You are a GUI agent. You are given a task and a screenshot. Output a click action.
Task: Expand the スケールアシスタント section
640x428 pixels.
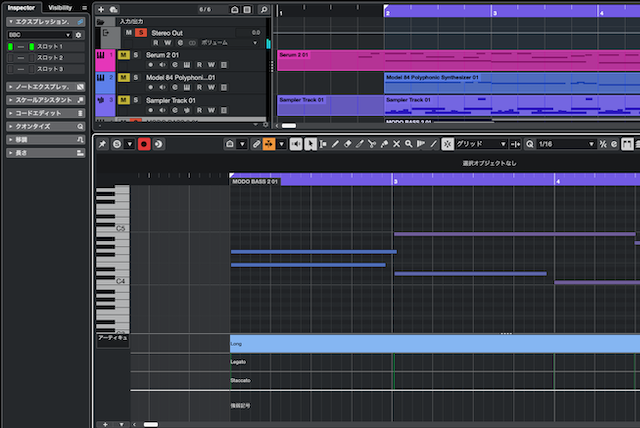click(x=43, y=100)
